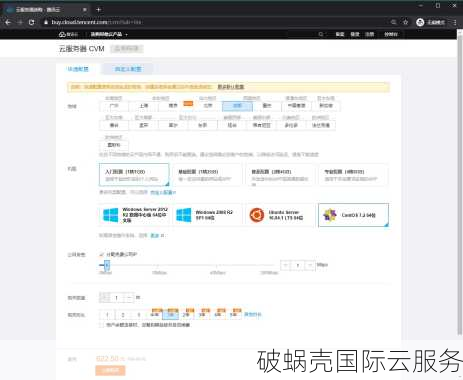Click the browser forward arrow
463x380 pixels.
[x=20, y=22]
